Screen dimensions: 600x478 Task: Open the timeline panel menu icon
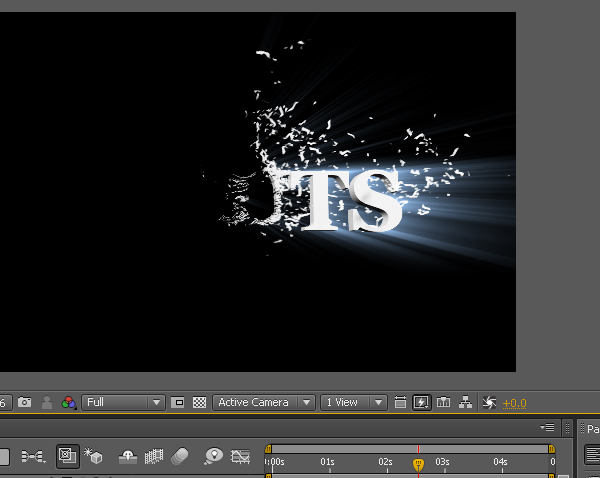click(x=547, y=427)
